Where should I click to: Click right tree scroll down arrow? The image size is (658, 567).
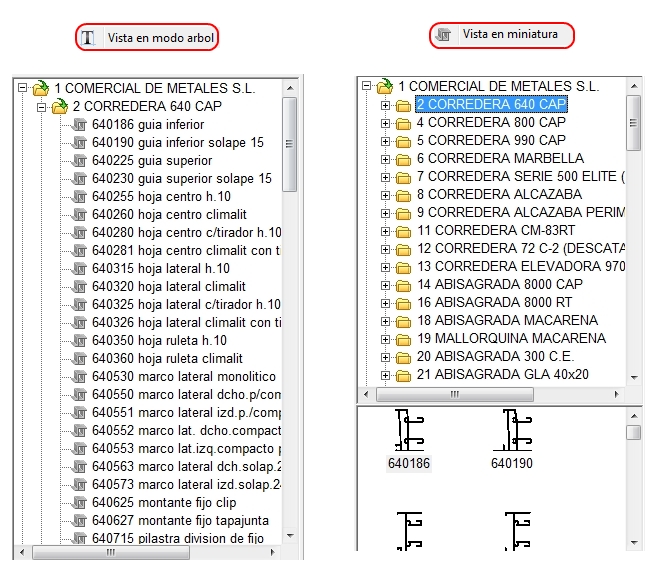point(634,378)
